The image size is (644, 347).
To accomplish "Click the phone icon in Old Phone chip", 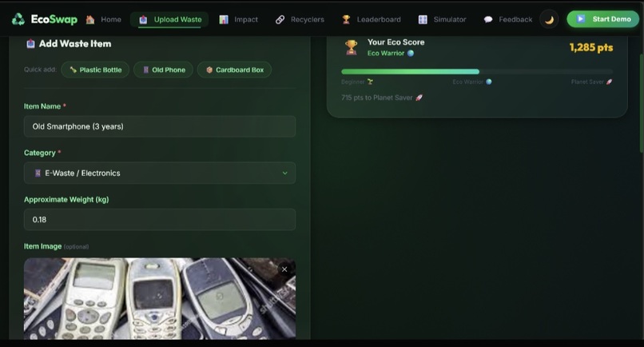I will pos(145,70).
